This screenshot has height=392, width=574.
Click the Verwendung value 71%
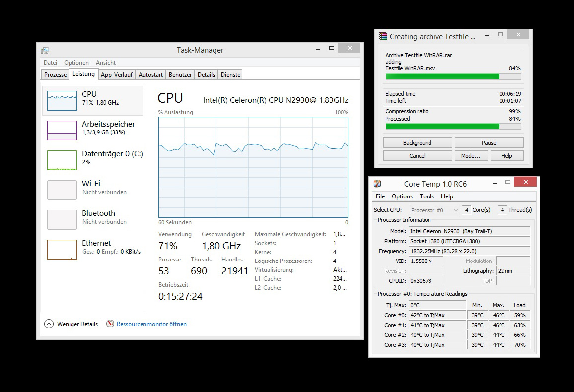[168, 246]
